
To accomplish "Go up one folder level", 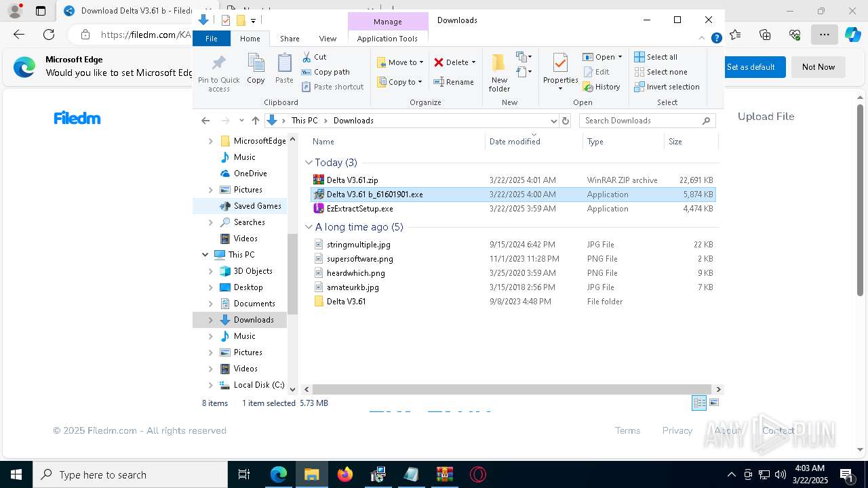I will [256, 121].
